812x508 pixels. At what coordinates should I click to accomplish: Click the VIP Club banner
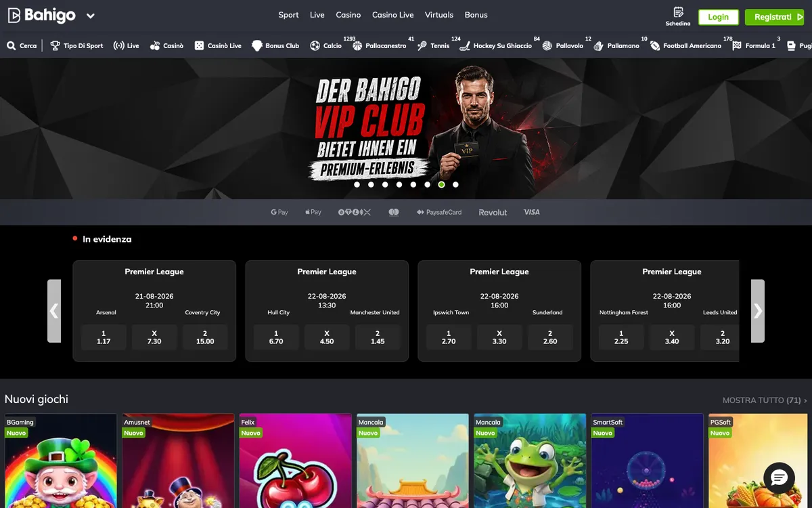[406, 129]
